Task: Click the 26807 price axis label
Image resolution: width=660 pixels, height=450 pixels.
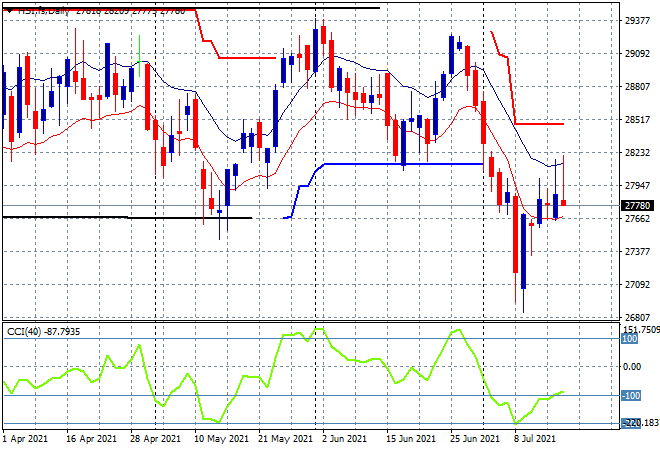Action: point(637,317)
